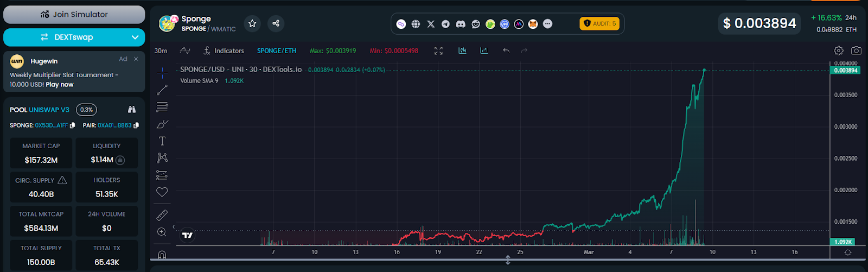
Task: Open PAIR address 0XA01...8863 link
Action: point(114,125)
